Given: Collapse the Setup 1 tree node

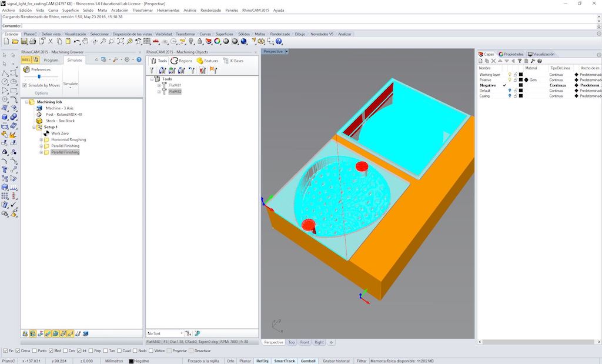Looking at the screenshot, I should pyautogui.click(x=34, y=127).
